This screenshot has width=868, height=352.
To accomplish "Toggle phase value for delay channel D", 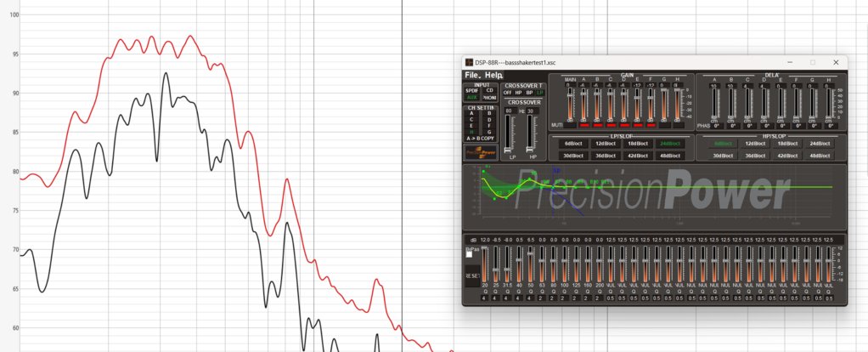I will [767, 126].
